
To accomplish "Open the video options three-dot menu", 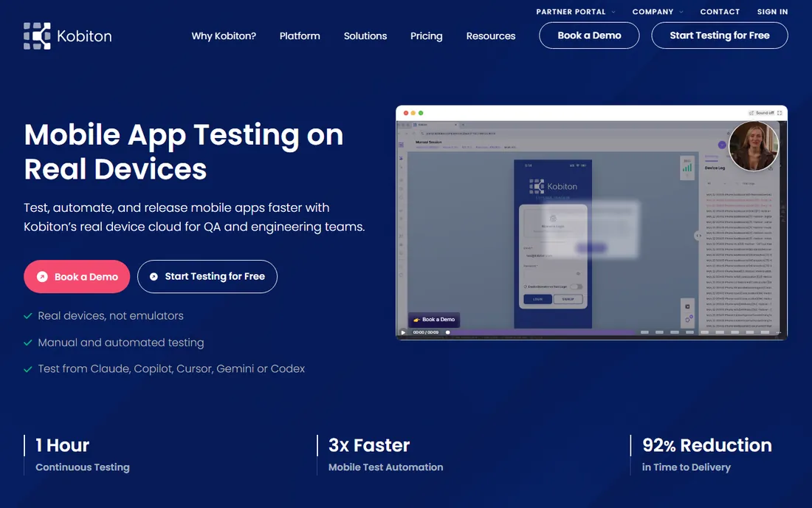I will tap(778, 332).
